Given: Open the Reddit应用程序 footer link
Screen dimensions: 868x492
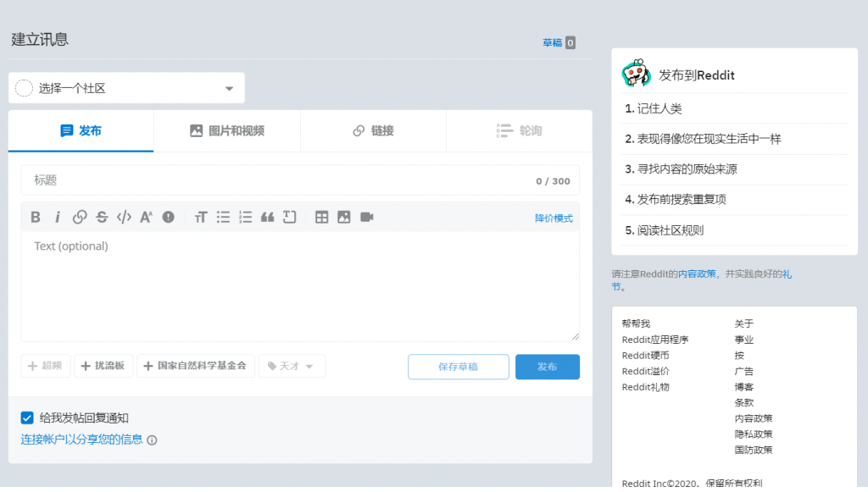Looking at the screenshot, I should tap(655, 340).
